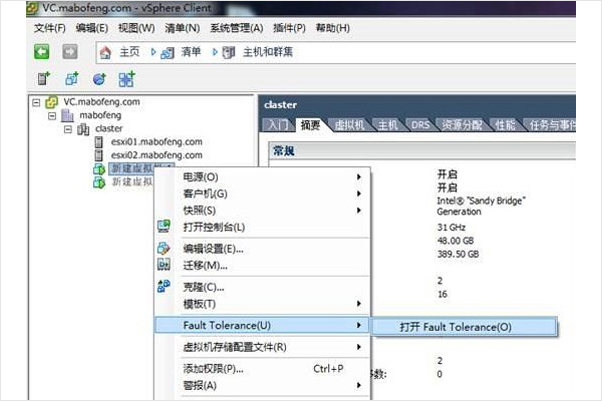The image size is (602, 401).
Task: Click the breadcrumb arrow before 清单
Action: tap(154, 51)
